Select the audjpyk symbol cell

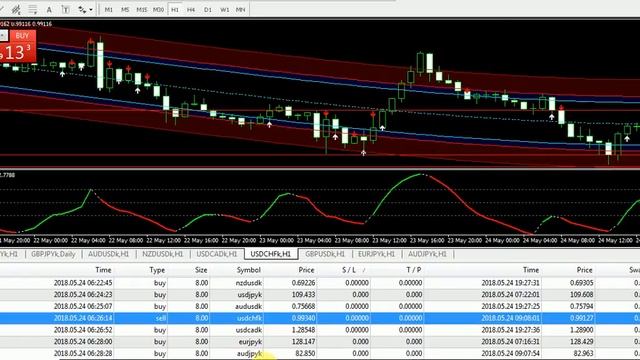[249, 353]
